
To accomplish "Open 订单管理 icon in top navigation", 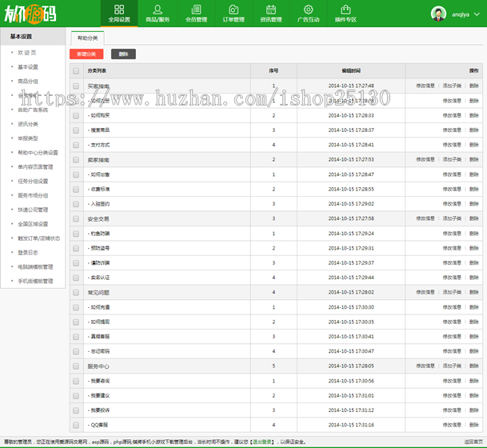I will [234, 10].
